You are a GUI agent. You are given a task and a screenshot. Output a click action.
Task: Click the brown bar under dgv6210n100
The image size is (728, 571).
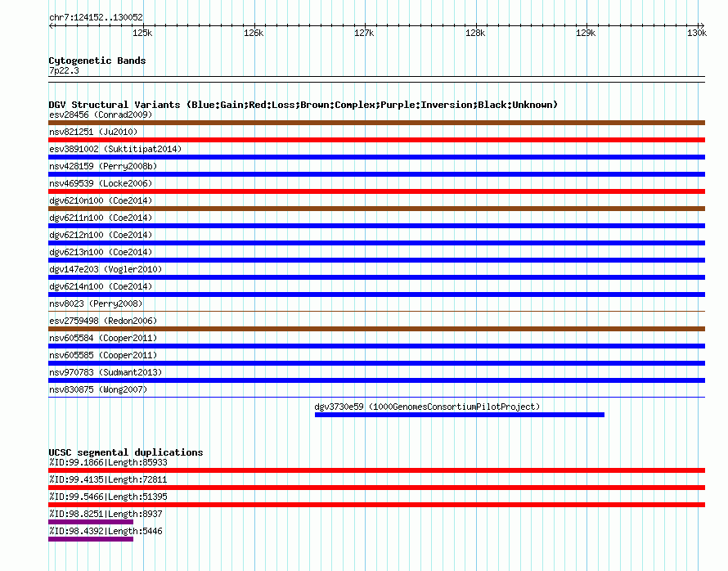pos(376,209)
